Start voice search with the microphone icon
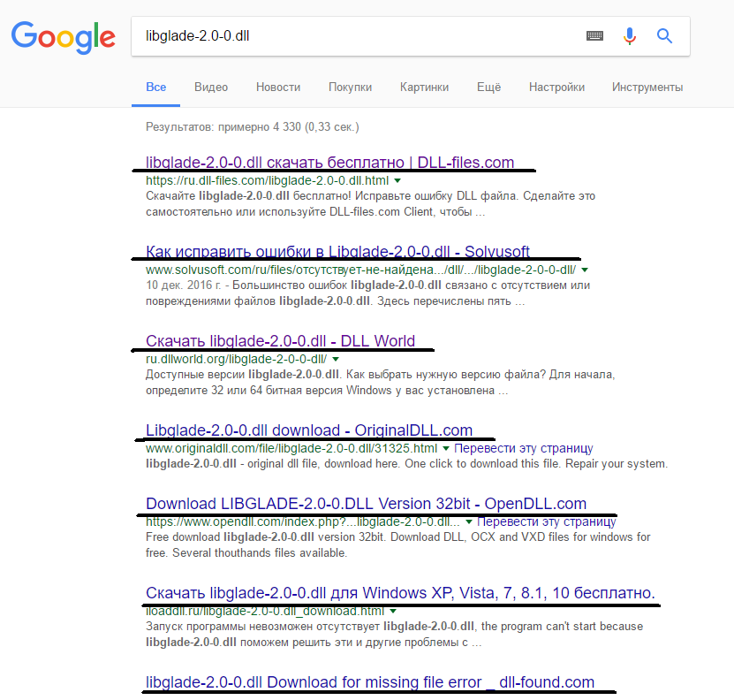734x700 pixels. [x=630, y=36]
